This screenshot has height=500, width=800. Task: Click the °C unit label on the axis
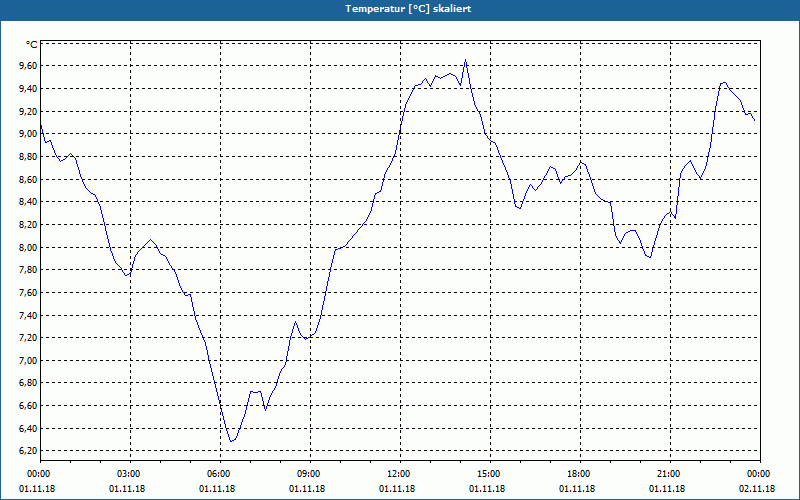pos(32,45)
